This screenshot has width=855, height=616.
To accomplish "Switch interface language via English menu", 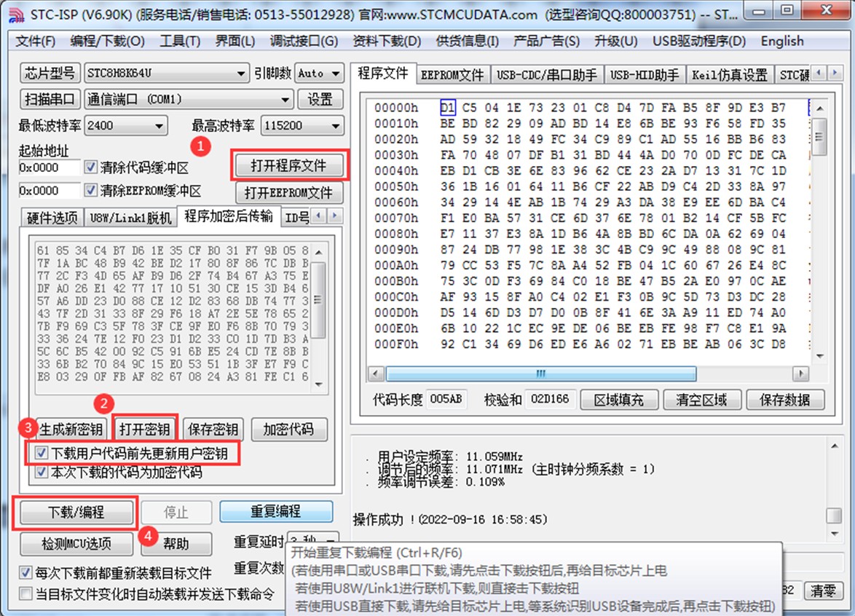I will (782, 41).
